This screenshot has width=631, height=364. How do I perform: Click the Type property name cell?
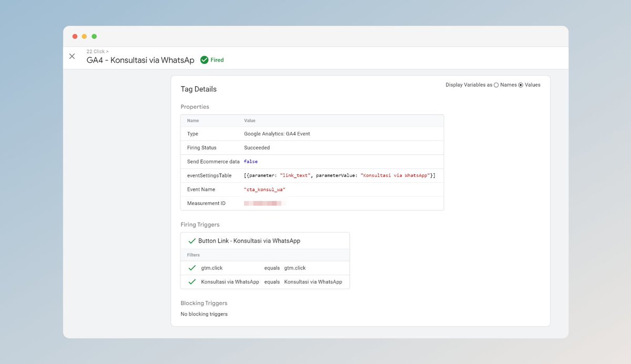192,134
